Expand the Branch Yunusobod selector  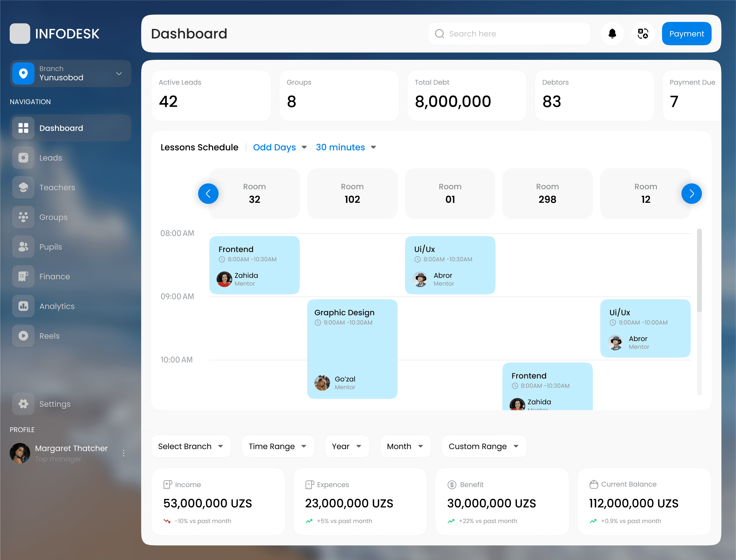click(71, 73)
